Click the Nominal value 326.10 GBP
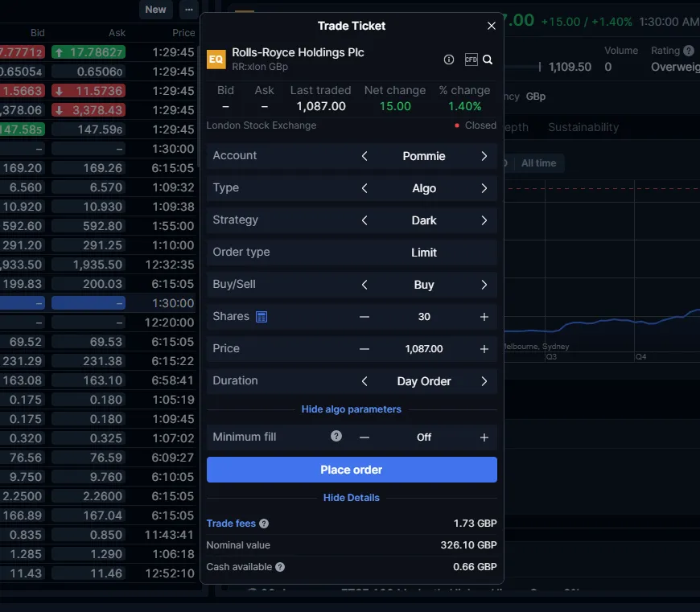 pyautogui.click(x=469, y=545)
